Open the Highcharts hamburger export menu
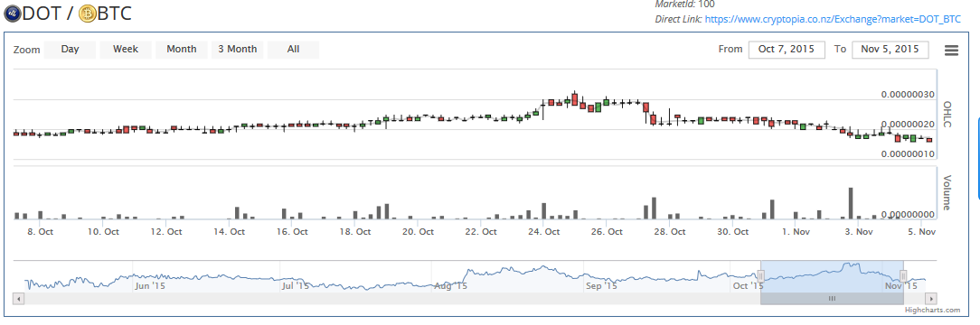 click(951, 51)
